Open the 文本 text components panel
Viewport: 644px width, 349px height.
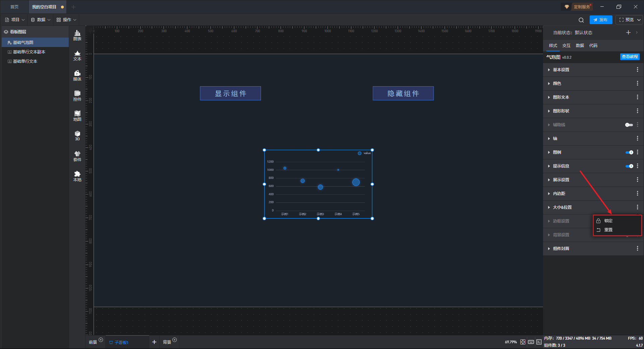pos(77,55)
